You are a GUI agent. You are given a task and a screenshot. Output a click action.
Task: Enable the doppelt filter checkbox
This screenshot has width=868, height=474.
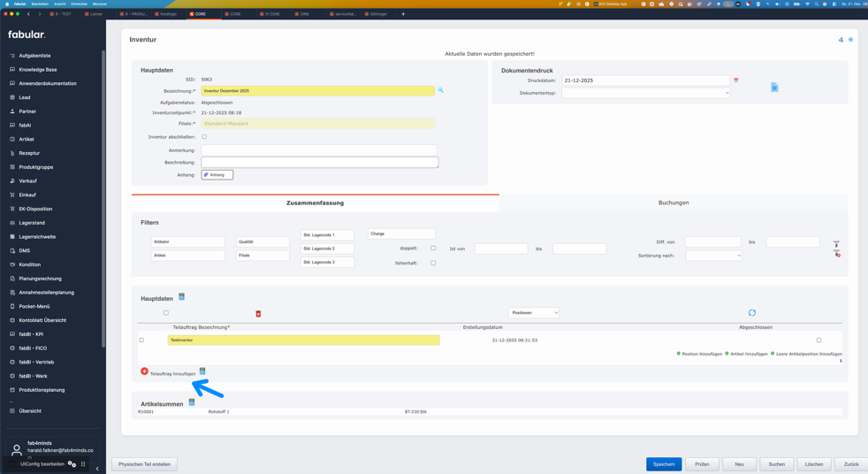pyautogui.click(x=433, y=248)
